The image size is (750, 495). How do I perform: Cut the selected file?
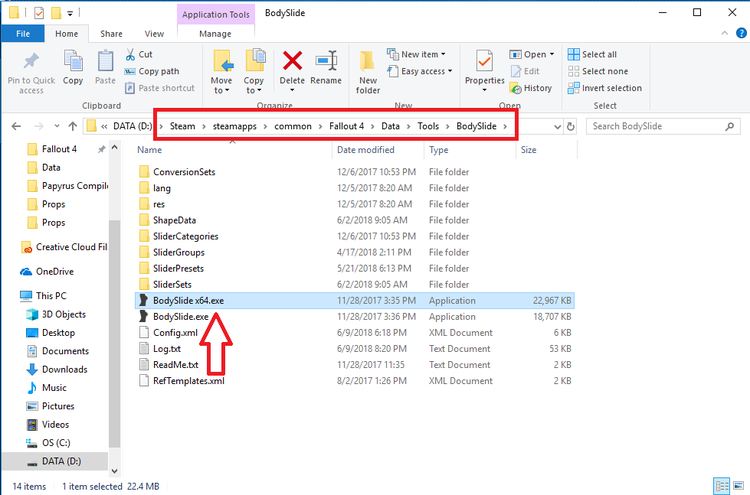(139, 55)
